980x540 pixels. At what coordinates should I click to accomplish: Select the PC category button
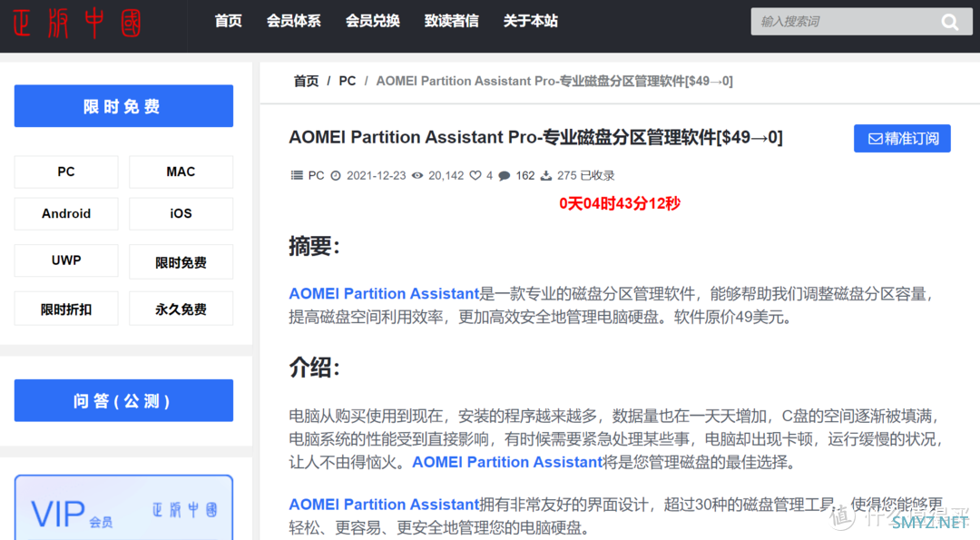coord(66,172)
